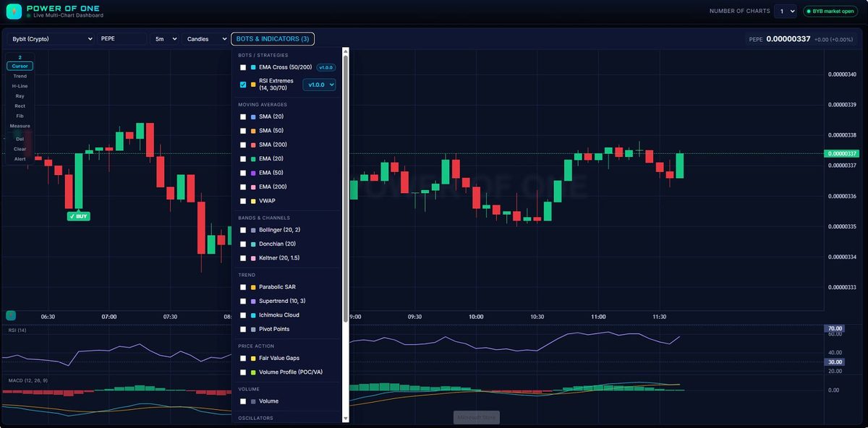
Task: Click the EMA (200) list entry label
Action: [x=273, y=187]
